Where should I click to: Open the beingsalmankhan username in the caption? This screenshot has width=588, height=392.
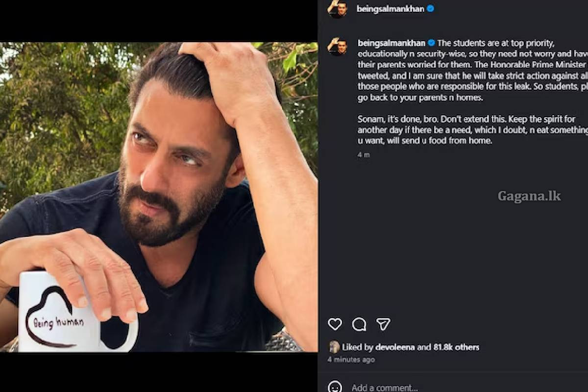tap(392, 43)
